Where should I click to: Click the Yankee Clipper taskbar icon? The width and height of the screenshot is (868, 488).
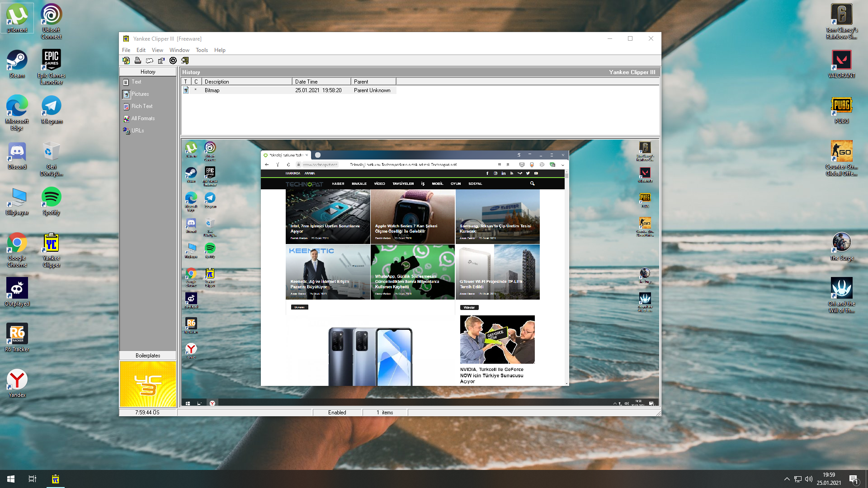click(x=56, y=479)
